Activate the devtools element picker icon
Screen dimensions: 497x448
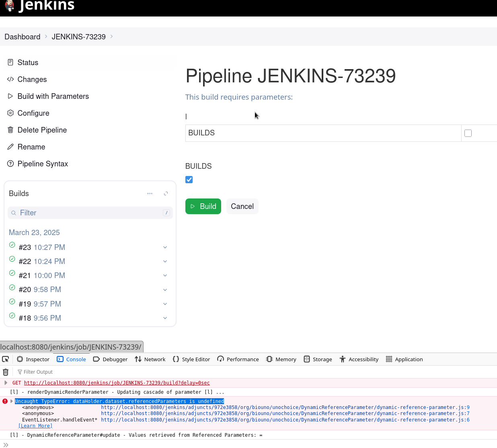[6, 359]
